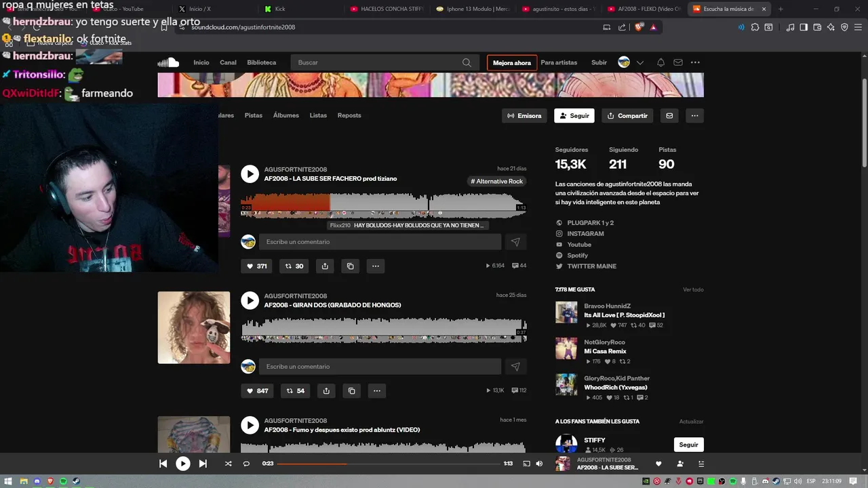Click Compartir profile button
868x488 pixels.
point(627,116)
